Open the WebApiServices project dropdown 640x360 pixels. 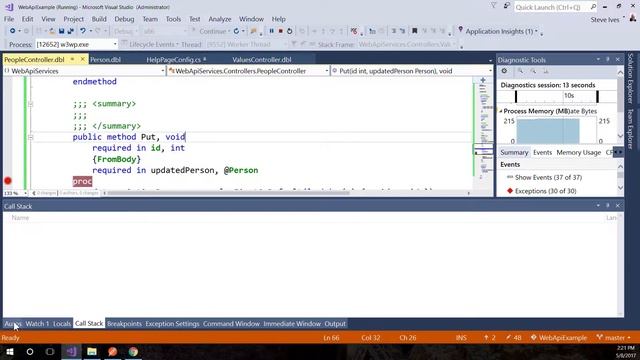point(162,71)
